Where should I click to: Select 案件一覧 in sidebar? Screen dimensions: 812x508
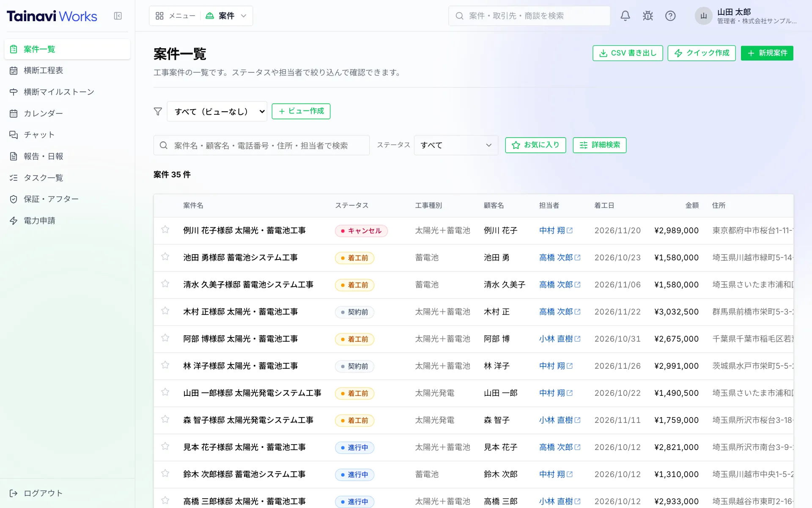(67, 49)
